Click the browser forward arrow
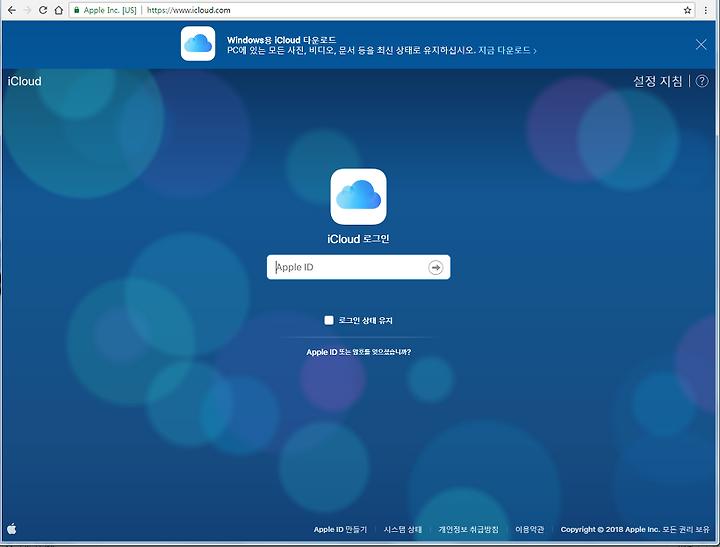Screen dimensions: 720x547 click(27, 10)
